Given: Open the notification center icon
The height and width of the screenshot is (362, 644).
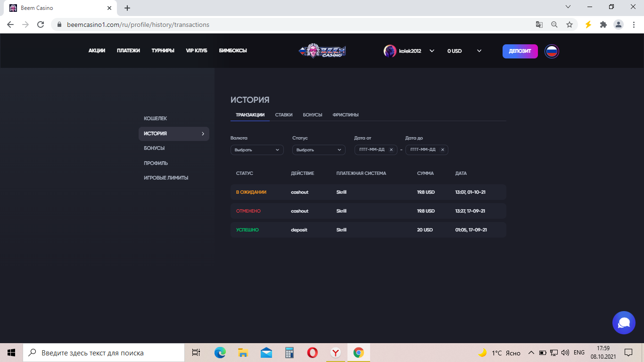Looking at the screenshot, I should pyautogui.click(x=628, y=353).
